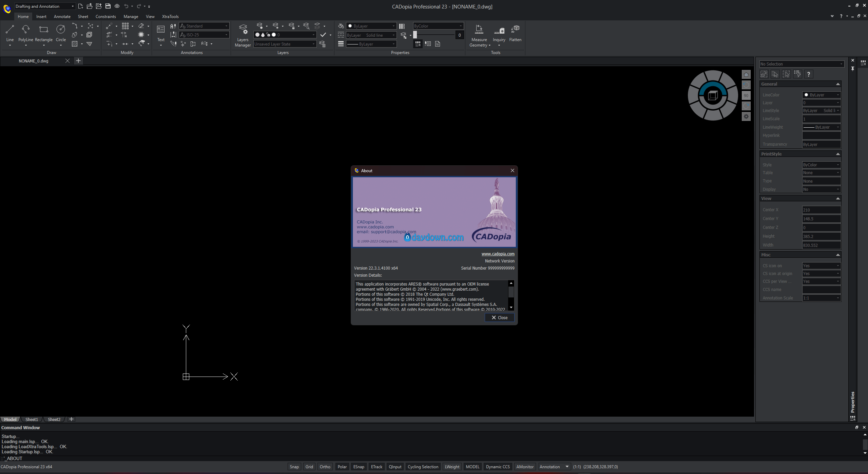Image resolution: width=868 pixels, height=474 pixels.
Task: Toggle LWeight display
Action: click(x=452, y=467)
